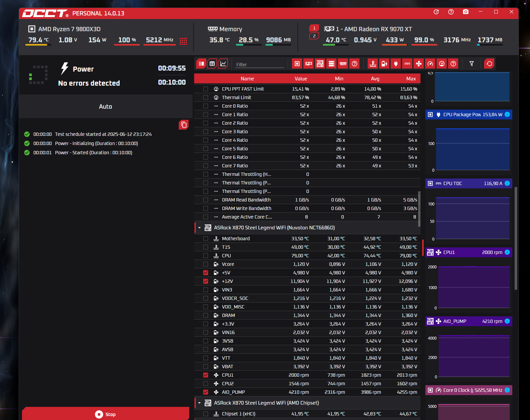Click inside the Filter text field

pyautogui.click(x=260, y=64)
